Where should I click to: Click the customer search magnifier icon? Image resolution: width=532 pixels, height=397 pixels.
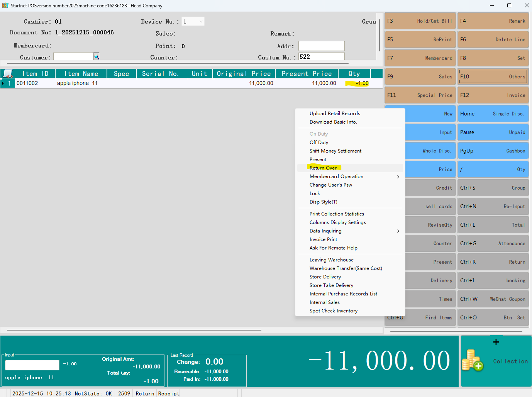pos(96,56)
